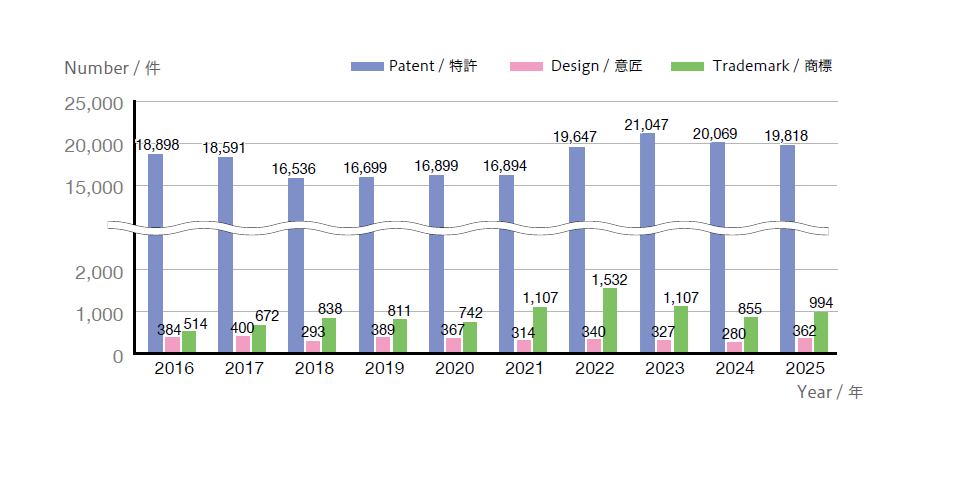Select the Design / 意匠 legend label

596,67
